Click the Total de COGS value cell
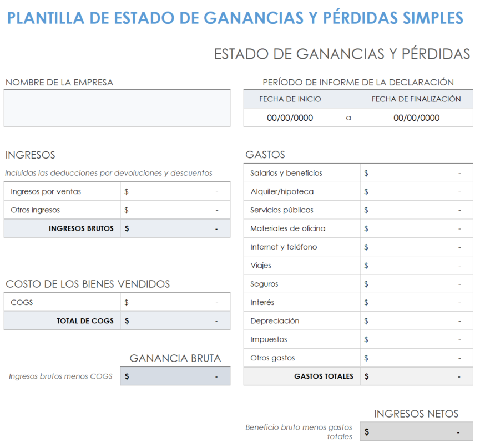480x448 pixels. click(175, 321)
